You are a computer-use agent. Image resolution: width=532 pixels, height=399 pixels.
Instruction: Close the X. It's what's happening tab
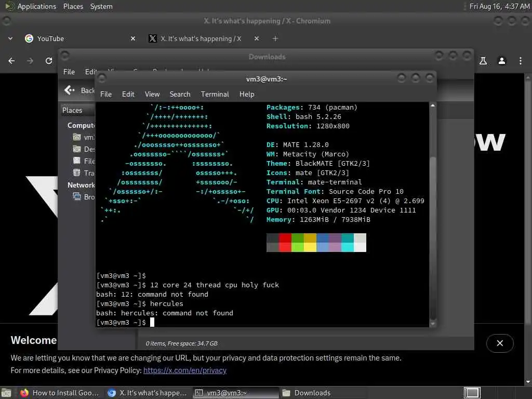(x=257, y=38)
